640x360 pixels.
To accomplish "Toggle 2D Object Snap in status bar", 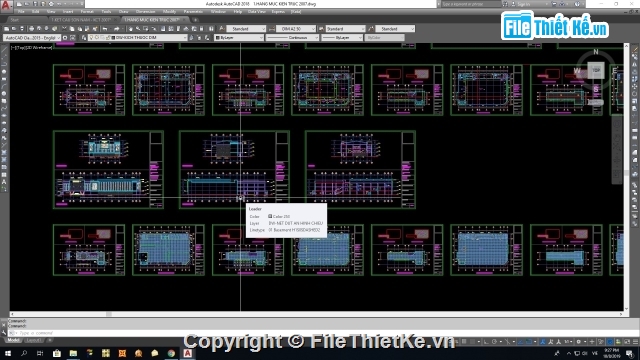I will click(x=529, y=342).
